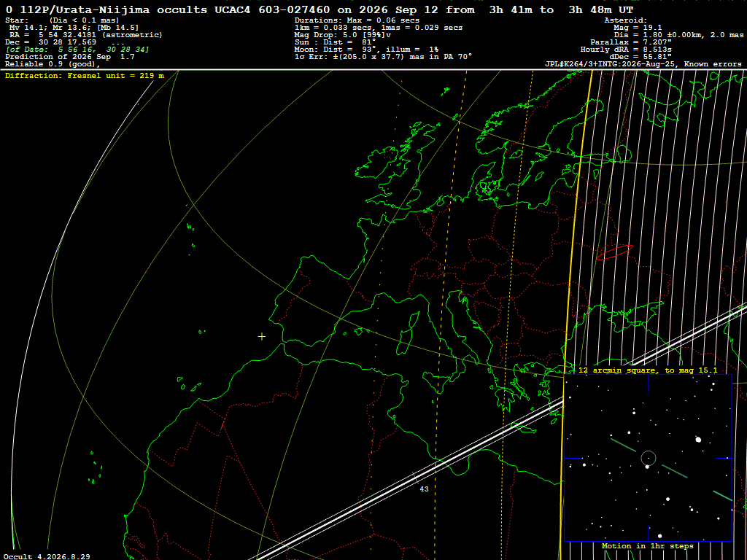This screenshot has height=560, width=747.
Task: Click the title line '112P/Urata-Niijima occults'
Action: pos(113,9)
